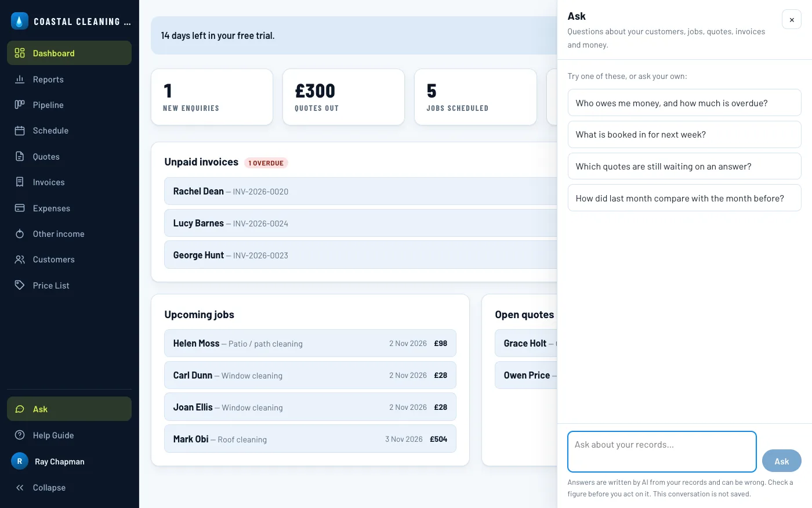The height and width of the screenshot is (508, 812).
Task: Submit question with the Ask button
Action: coord(782,461)
